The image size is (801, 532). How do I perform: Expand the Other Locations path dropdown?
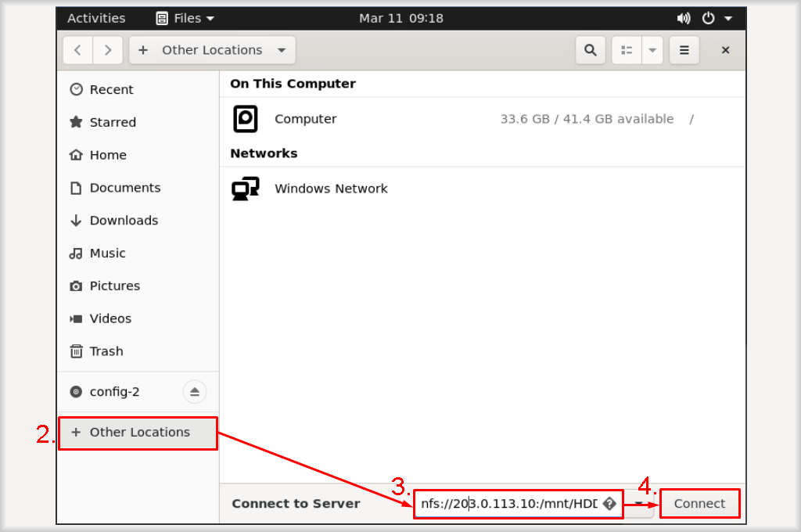tap(282, 50)
